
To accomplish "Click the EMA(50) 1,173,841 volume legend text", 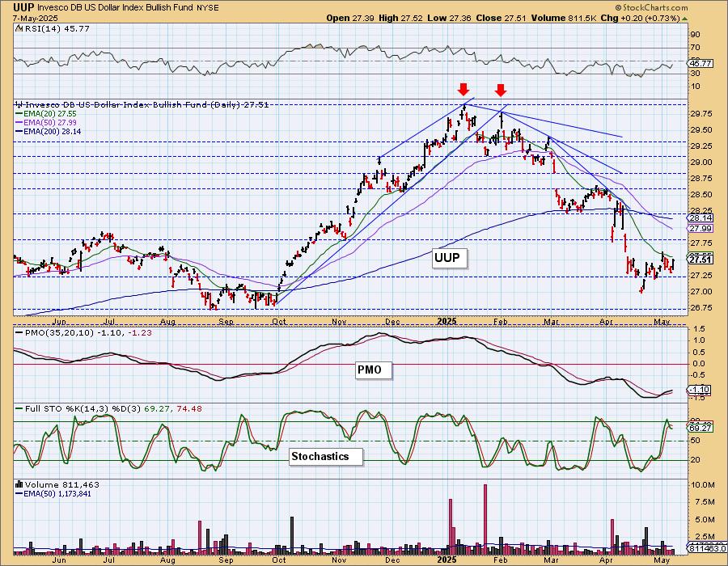I will (x=57, y=493).
